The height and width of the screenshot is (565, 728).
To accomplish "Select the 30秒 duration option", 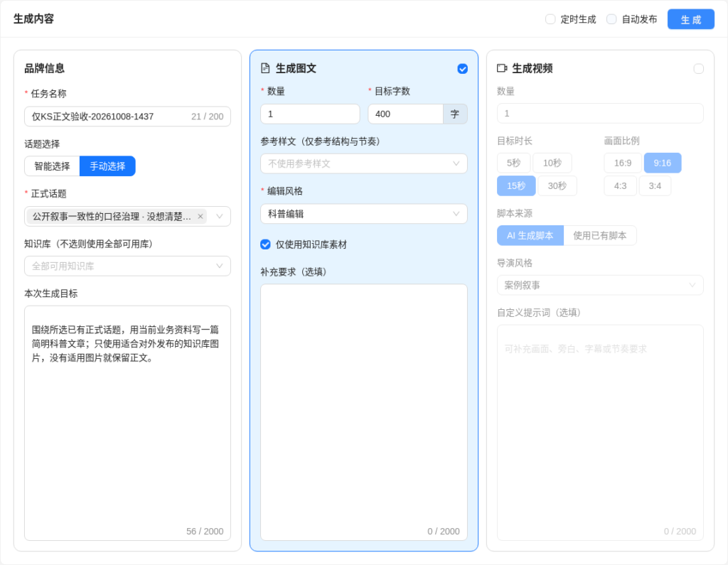I will click(x=557, y=185).
